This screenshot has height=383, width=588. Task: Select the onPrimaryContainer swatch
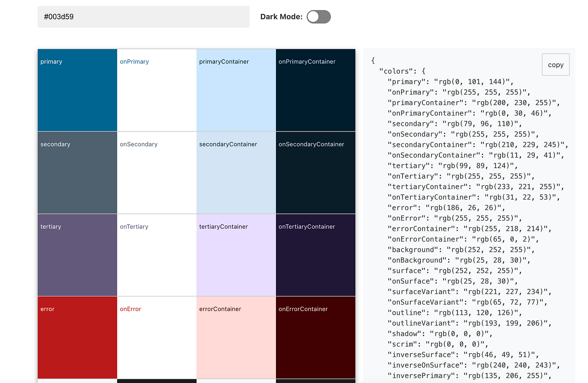click(x=315, y=90)
